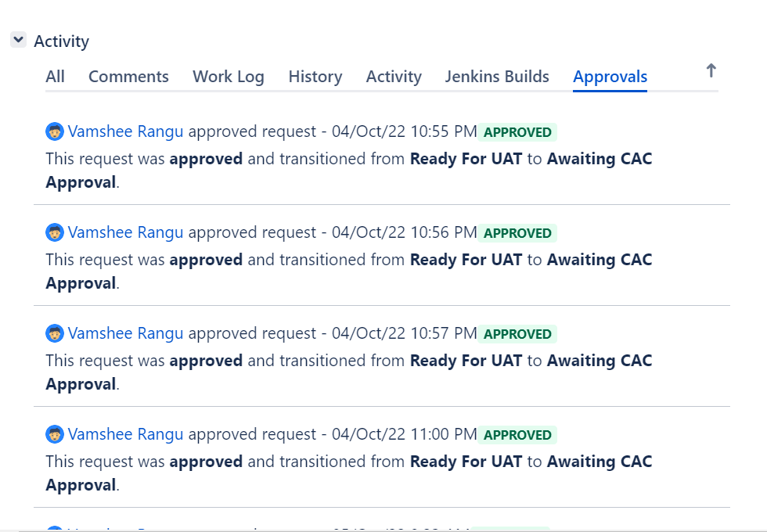
Task: Open Vamshee Rangu profile on 10:57 PM entry
Action: click(126, 333)
